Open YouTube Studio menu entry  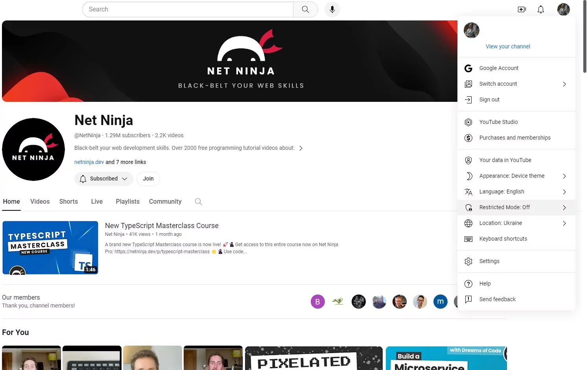(516, 122)
